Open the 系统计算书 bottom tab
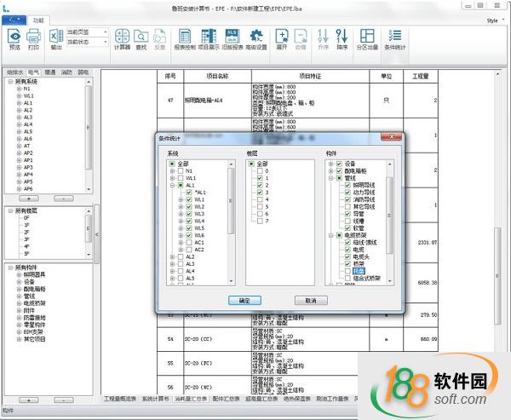Image resolution: width=511 pixels, height=420 pixels. click(156, 399)
